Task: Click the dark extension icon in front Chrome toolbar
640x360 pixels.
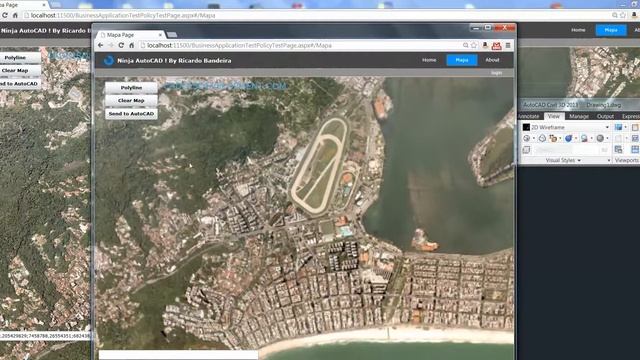Action: click(x=485, y=45)
